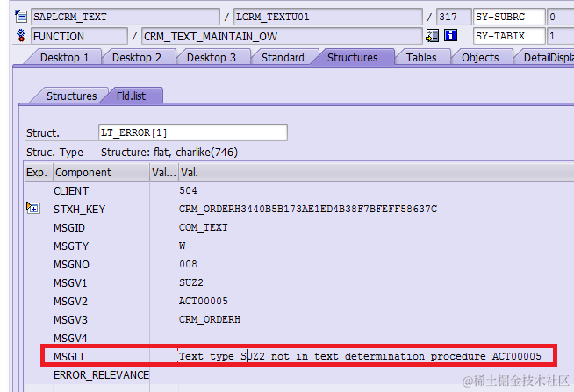The height and width of the screenshot is (392, 574).
Task: Select the MSGID component
Action: tap(69, 227)
